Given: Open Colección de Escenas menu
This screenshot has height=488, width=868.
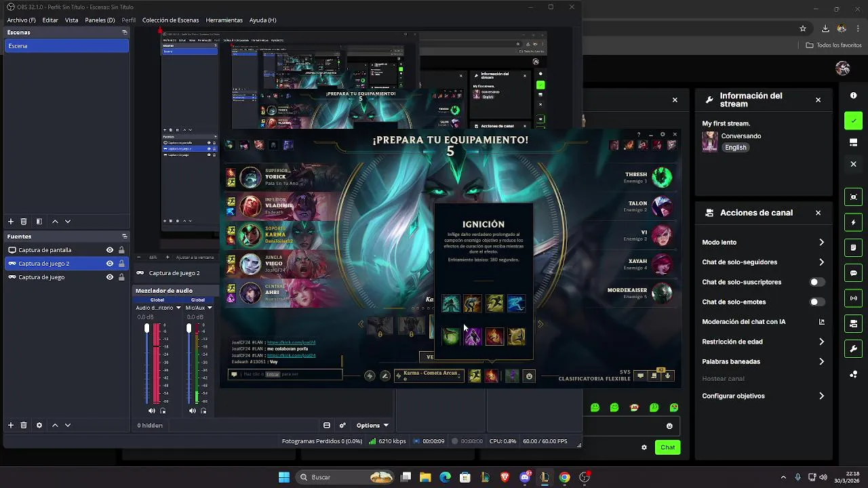Looking at the screenshot, I should (x=170, y=20).
